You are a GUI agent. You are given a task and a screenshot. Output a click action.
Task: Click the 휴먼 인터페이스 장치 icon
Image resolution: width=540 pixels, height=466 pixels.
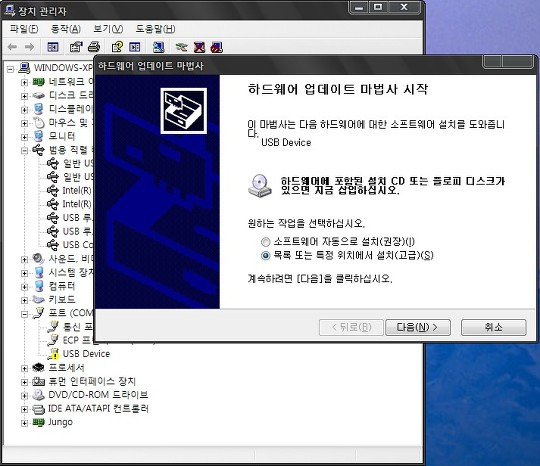39,381
